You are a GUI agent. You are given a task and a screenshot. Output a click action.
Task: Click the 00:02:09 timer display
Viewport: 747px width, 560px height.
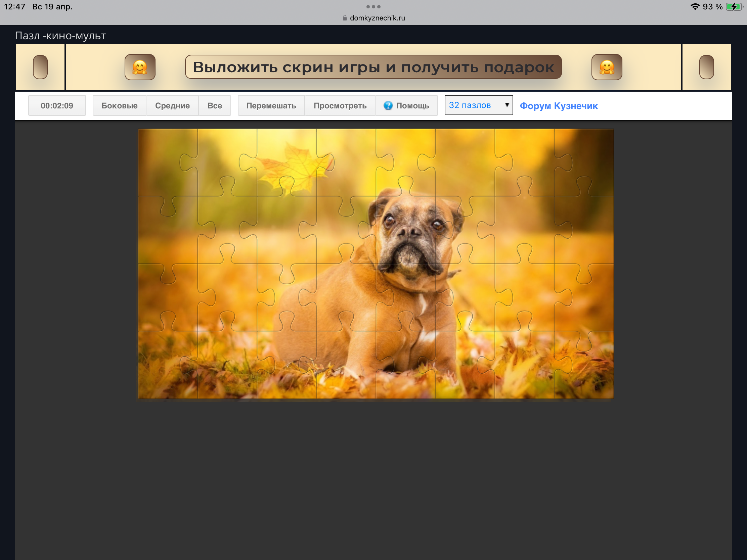57,106
